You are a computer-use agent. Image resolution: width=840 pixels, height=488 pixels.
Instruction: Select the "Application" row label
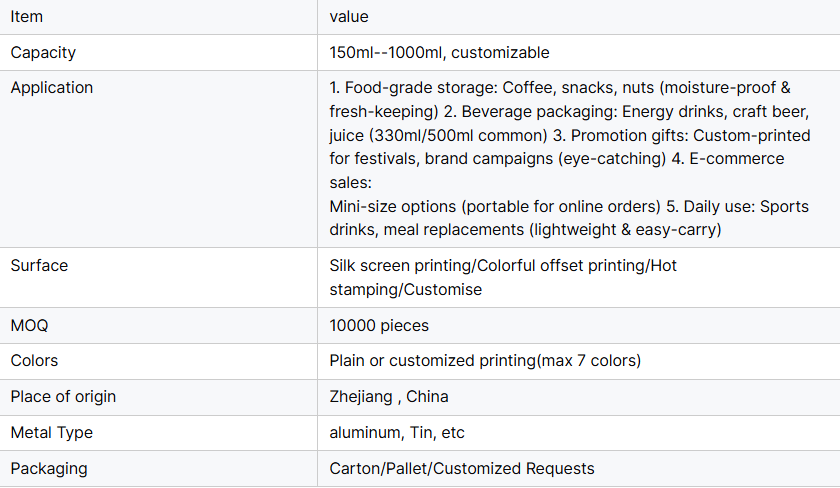pyautogui.click(x=52, y=88)
